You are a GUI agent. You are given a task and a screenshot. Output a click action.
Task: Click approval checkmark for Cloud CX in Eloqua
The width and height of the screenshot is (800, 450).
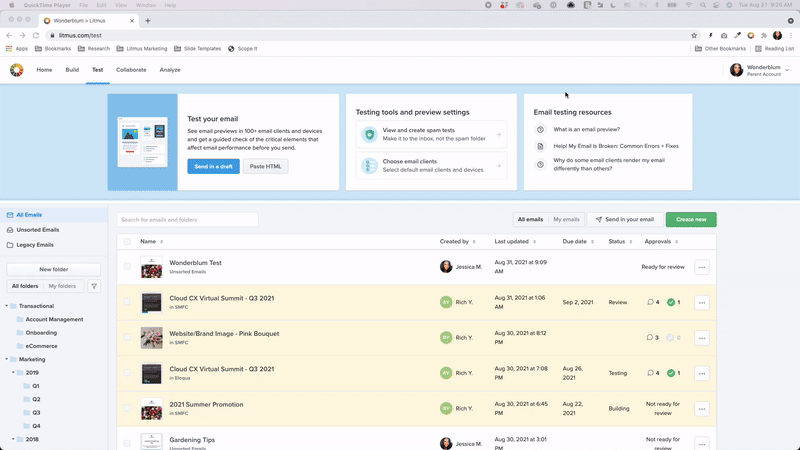click(x=671, y=373)
